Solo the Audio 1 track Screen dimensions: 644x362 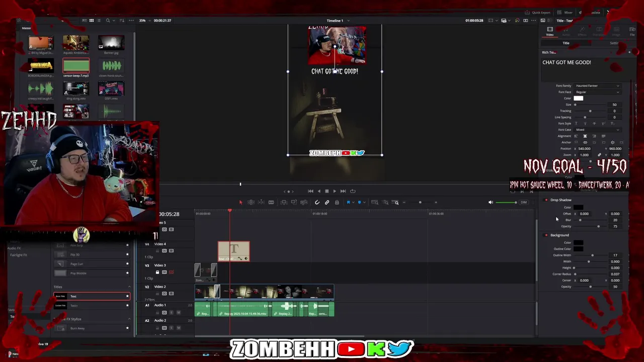click(x=171, y=312)
